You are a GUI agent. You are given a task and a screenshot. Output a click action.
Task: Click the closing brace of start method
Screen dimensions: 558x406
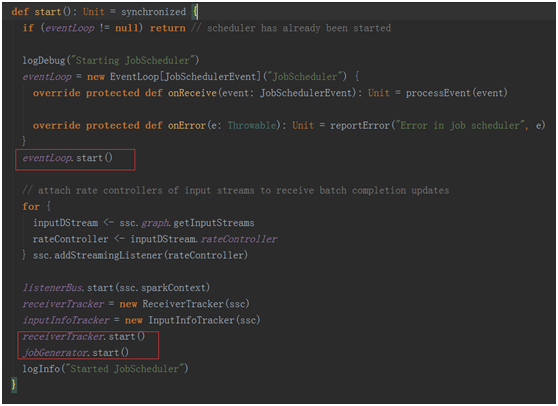coord(14,385)
